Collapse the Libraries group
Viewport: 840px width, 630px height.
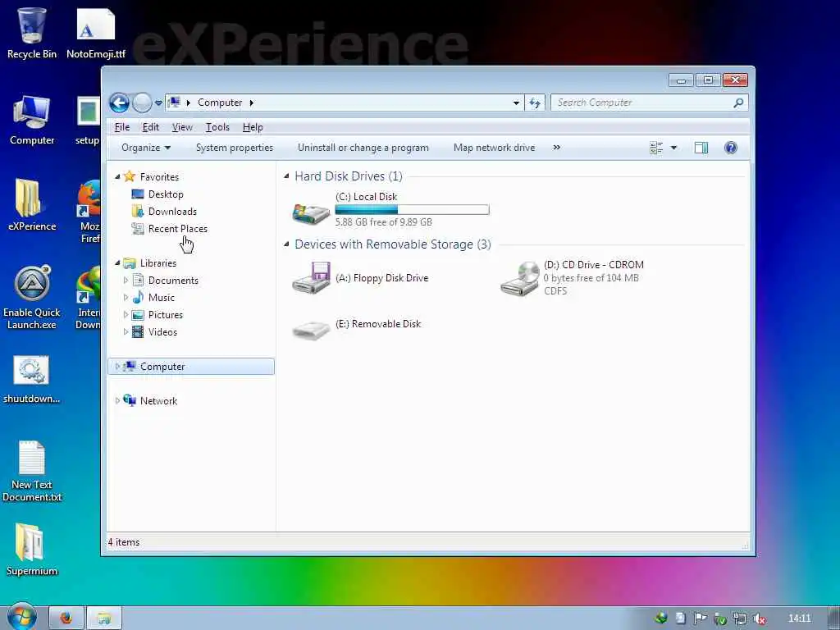pyautogui.click(x=117, y=262)
